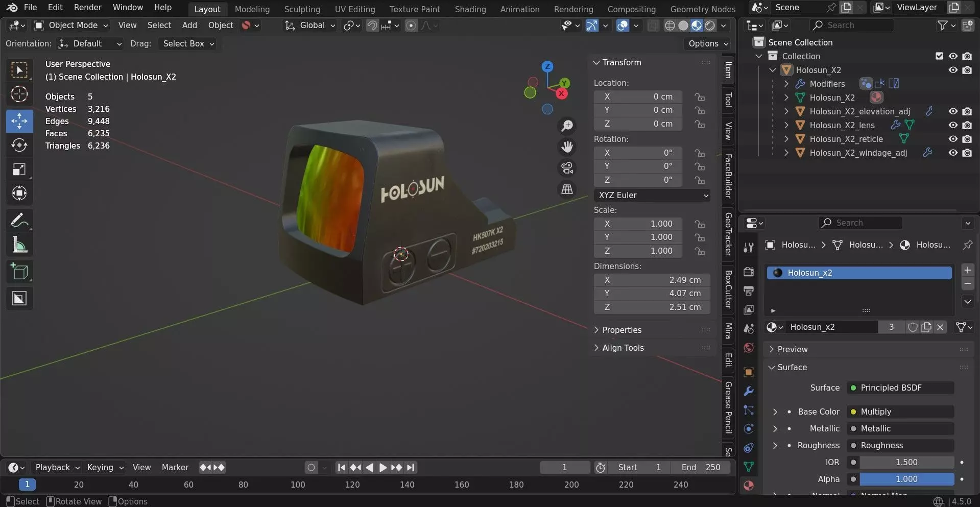This screenshot has width=980, height=507.
Task: Toggle lock on Location X
Action: click(700, 97)
